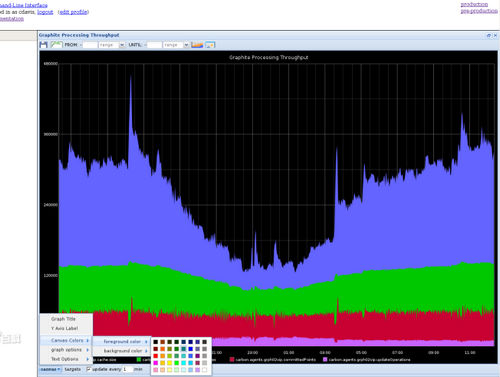
Task: Open the canvas dropdown button at bottom
Action: click(50, 369)
